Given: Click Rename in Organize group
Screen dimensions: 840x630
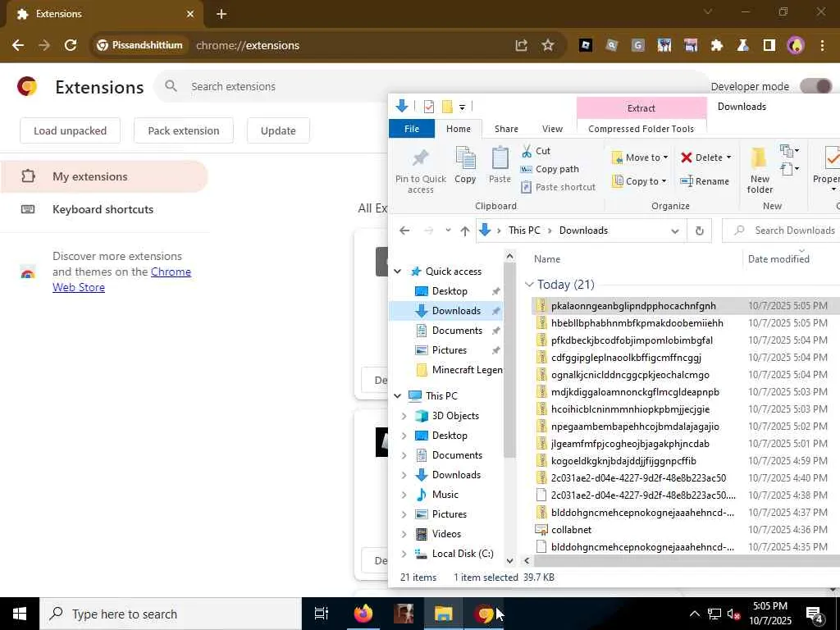Looking at the screenshot, I should (x=705, y=181).
